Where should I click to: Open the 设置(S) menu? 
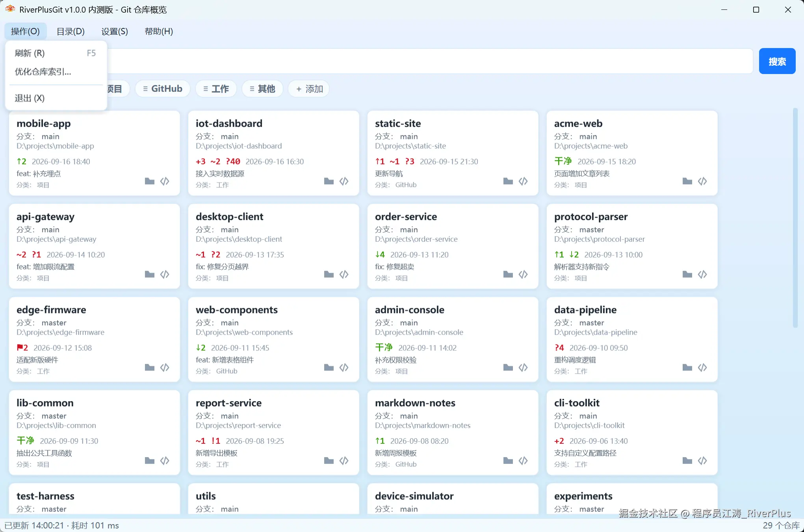(x=115, y=31)
